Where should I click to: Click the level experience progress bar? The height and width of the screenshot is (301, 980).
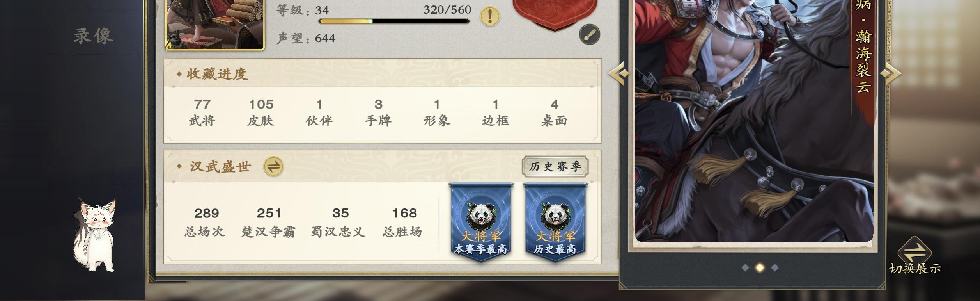(394, 21)
